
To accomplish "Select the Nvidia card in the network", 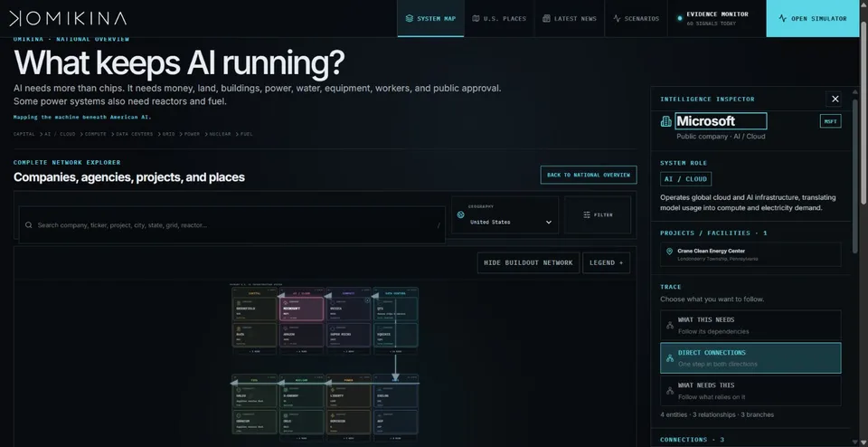I will click(348, 309).
